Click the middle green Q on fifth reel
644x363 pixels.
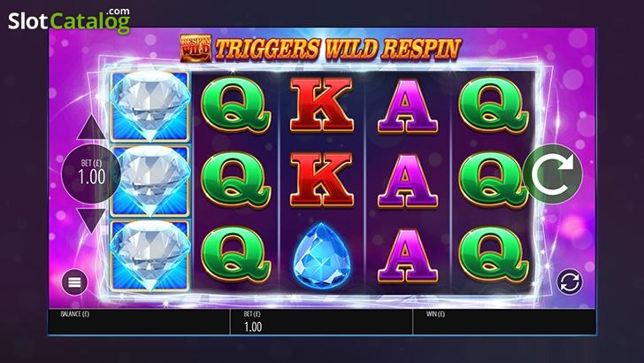[x=493, y=180]
